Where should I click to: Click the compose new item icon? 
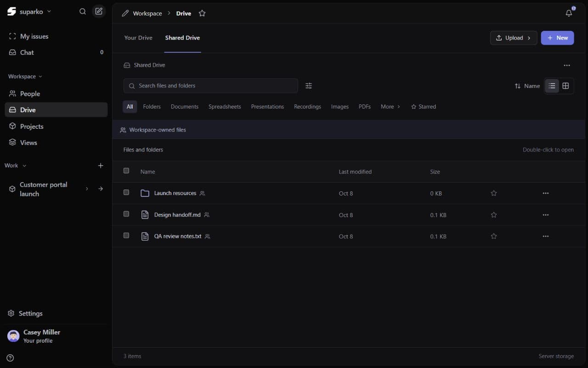point(99,11)
